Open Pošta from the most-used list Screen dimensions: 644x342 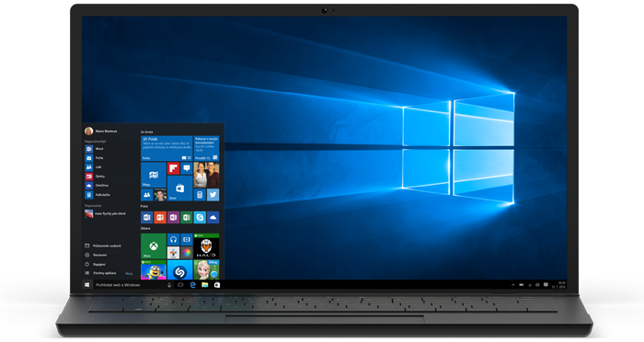pyautogui.click(x=95, y=157)
